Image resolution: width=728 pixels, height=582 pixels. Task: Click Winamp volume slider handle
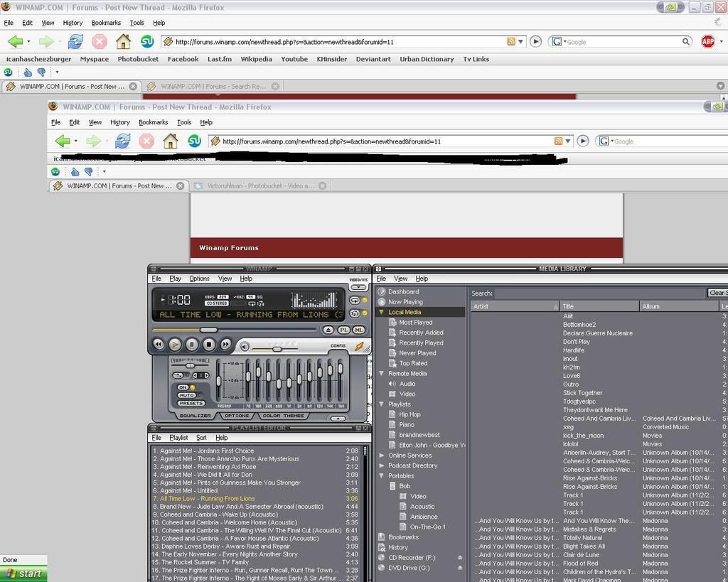(277, 349)
